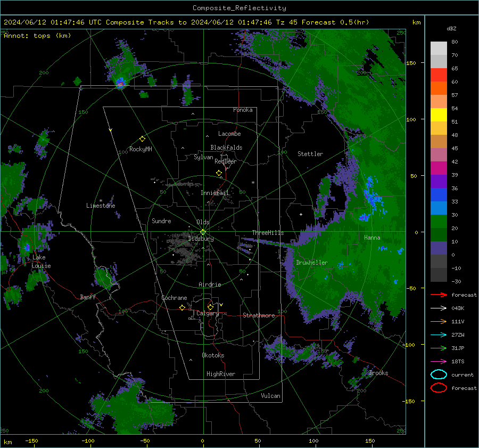Click the Stettler town label
This screenshot has width=479, height=448.
(310, 154)
